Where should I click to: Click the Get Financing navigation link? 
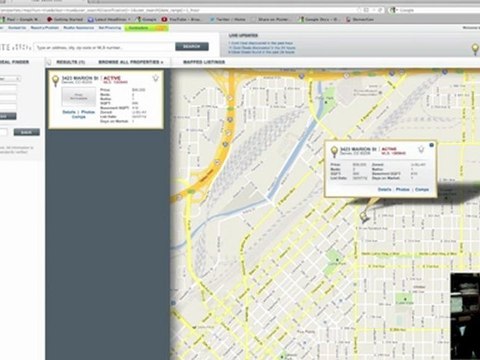click(x=110, y=28)
